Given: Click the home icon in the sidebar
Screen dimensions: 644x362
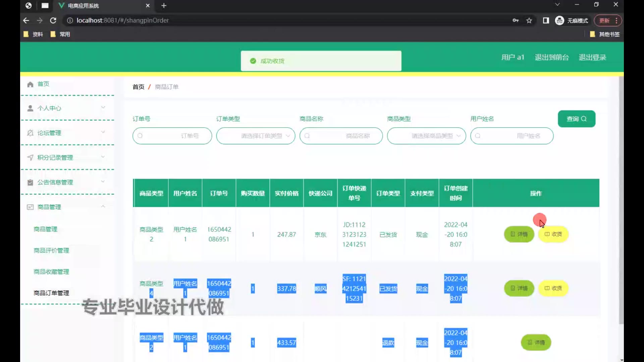Looking at the screenshot, I should tap(30, 84).
